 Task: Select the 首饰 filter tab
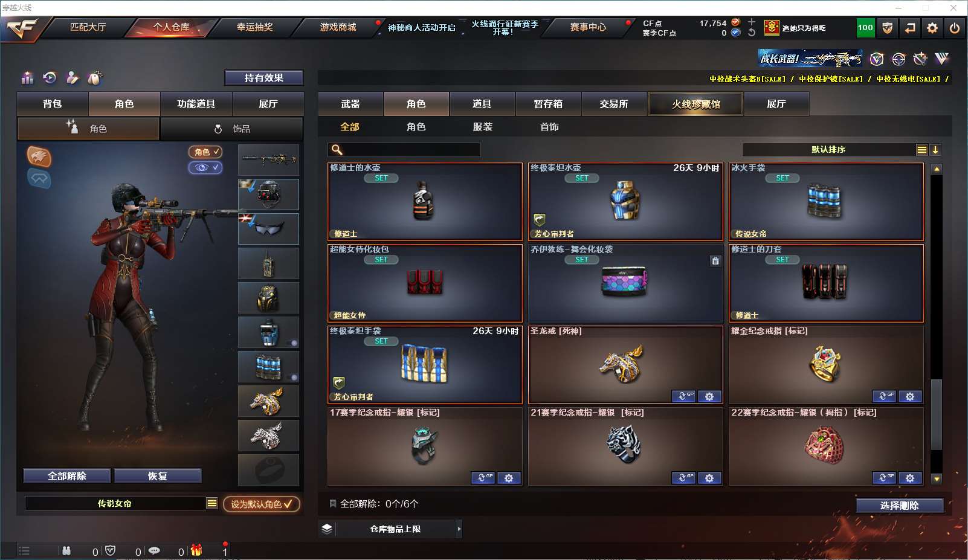[x=549, y=127]
